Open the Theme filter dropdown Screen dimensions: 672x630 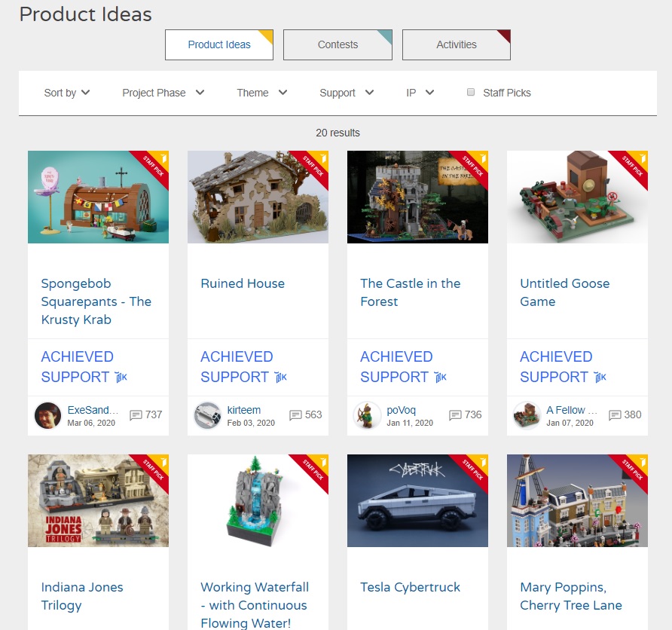[262, 93]
